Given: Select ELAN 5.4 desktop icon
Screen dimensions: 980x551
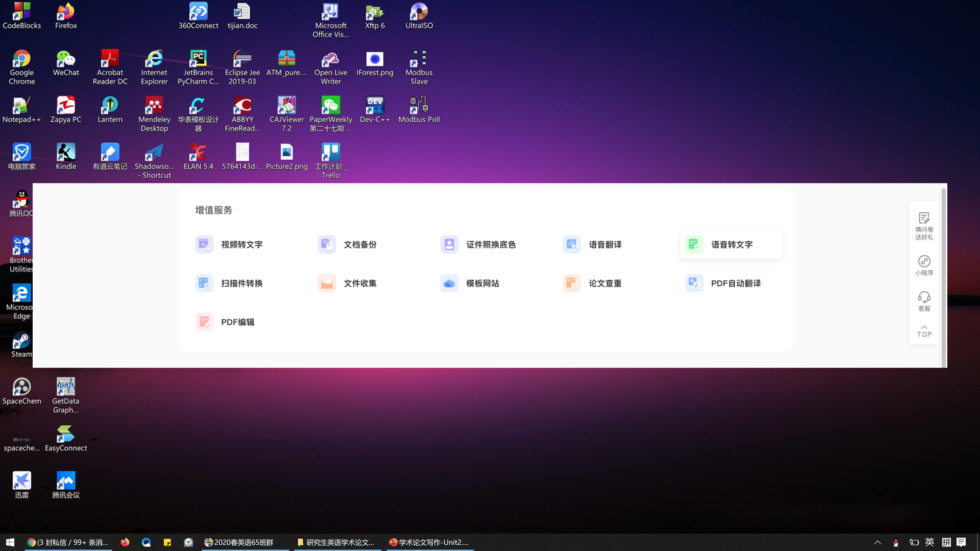Looking at the screenshot, I should [x=199, y=157].
